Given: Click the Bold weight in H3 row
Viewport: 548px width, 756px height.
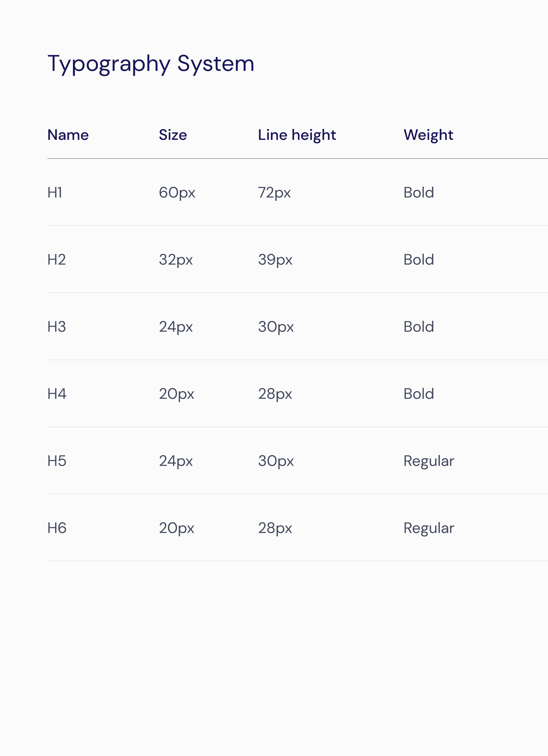Looking at the screenshot, I should point(419,327).
